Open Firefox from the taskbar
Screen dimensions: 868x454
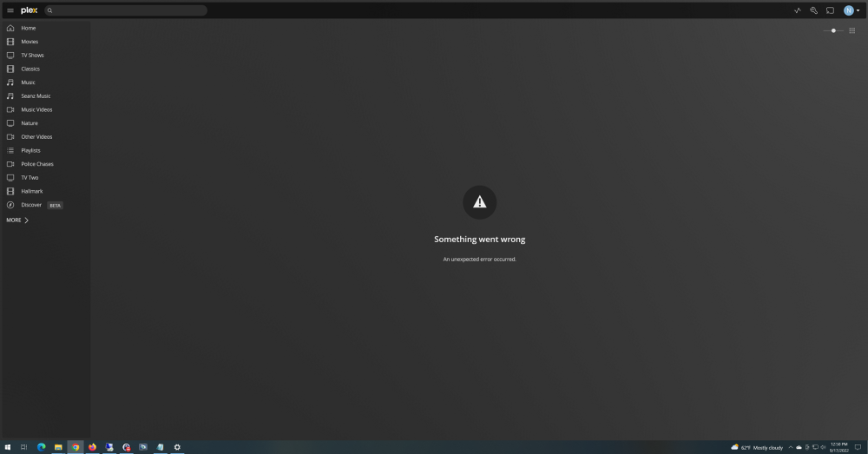pyautogui.click(x=93, y=447)
